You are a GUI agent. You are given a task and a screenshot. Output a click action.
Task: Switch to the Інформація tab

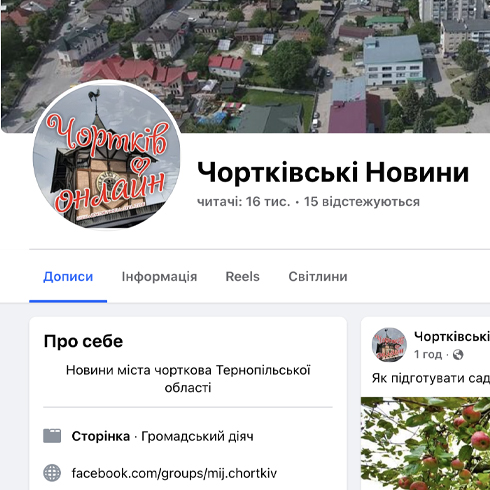click(159, 277)
